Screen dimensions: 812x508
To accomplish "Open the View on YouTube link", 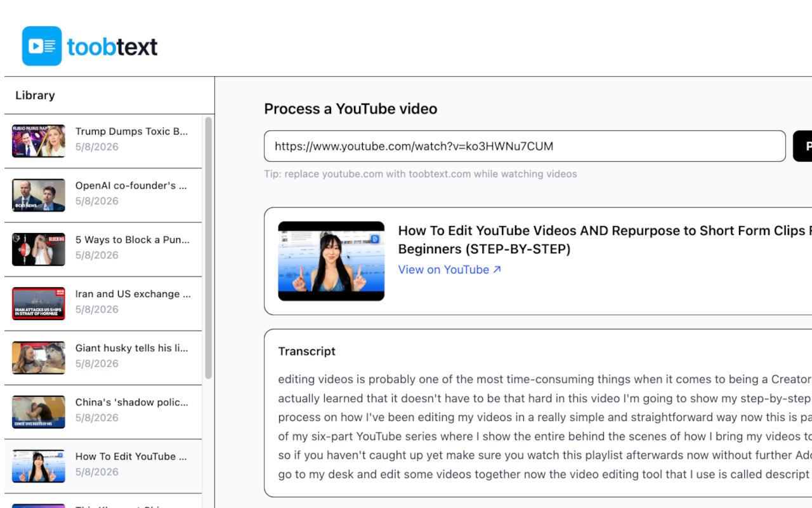I will [450, 270].
